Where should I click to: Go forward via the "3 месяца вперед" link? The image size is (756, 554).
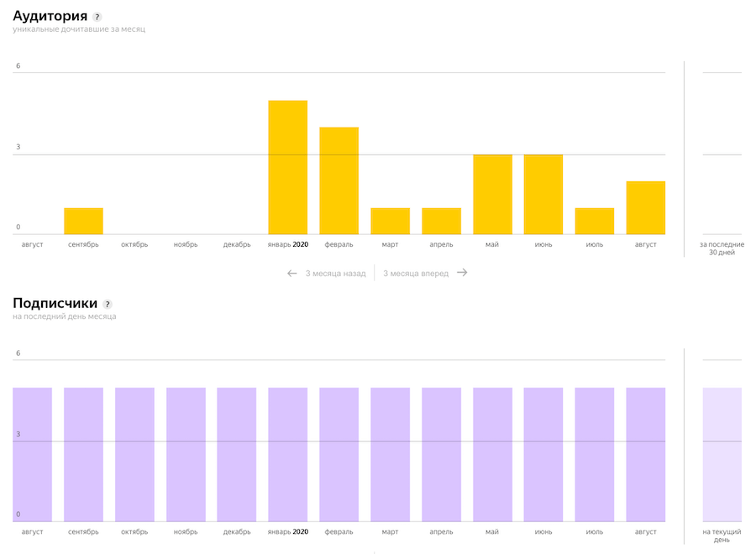[x=416, y=273]
